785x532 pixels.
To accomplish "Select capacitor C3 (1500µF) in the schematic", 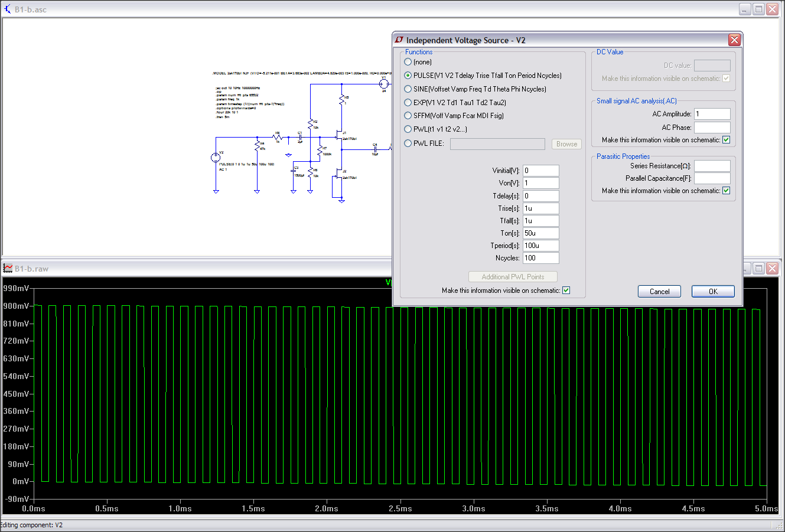I will pyautogui.click(x=293, y=171).
